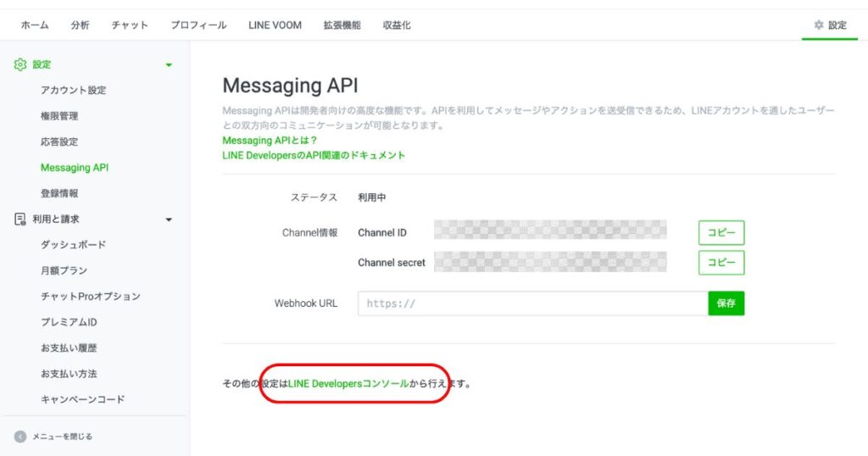Click the Channel secret label
The image size is (868, 456).
[x=392, y=263]
